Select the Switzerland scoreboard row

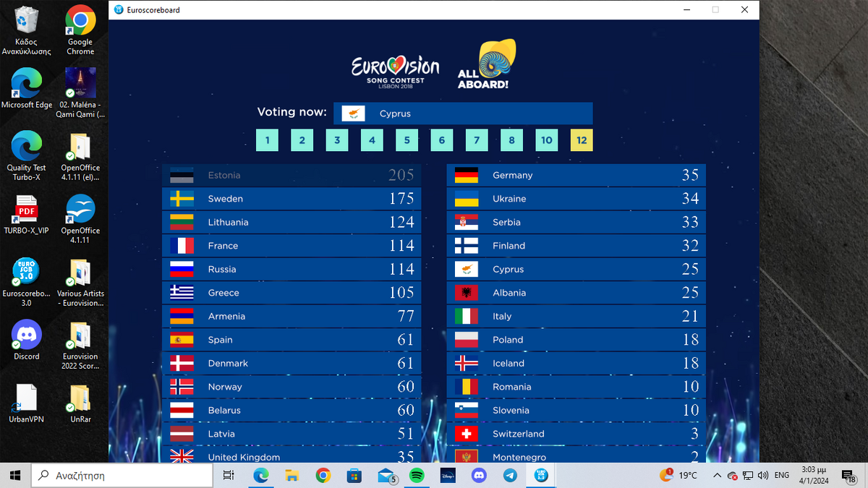click(x=576, y=434)
